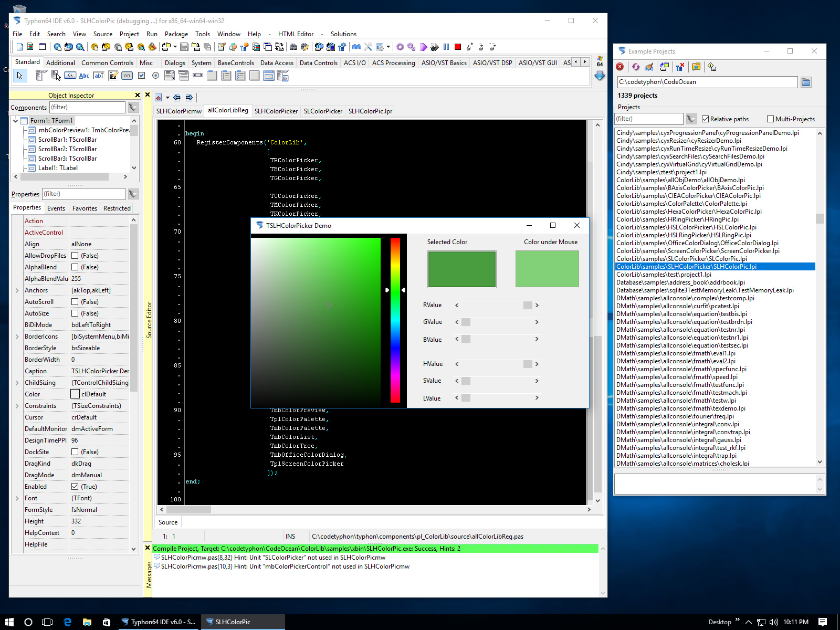Select the TEdit 'ab|' component icon

(98, 76)
